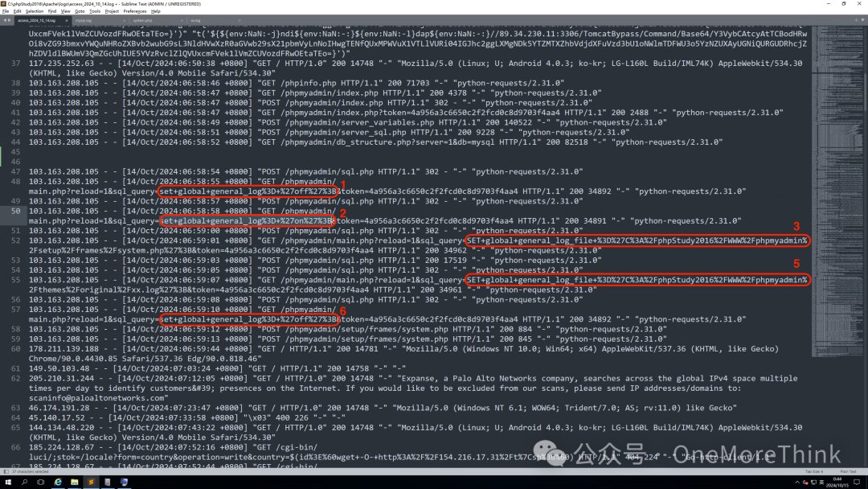Toggle the sidebar via status bar icon
Viewport: 868px width, 489px height.
coord(6,472)
